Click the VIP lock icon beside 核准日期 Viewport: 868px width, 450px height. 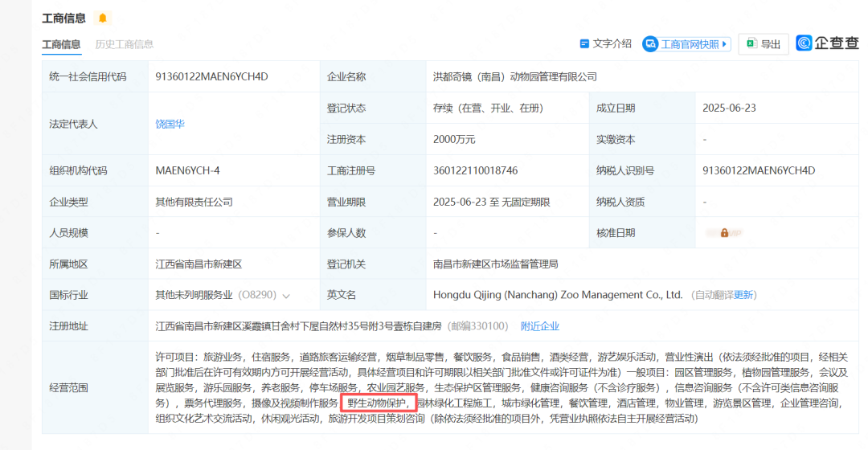pos(724,233)
